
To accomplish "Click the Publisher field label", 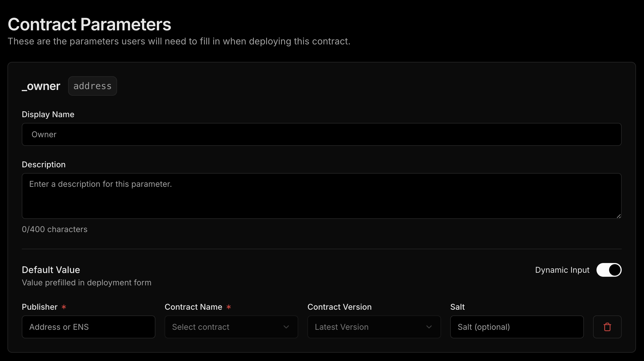I will tap(40, 307).
